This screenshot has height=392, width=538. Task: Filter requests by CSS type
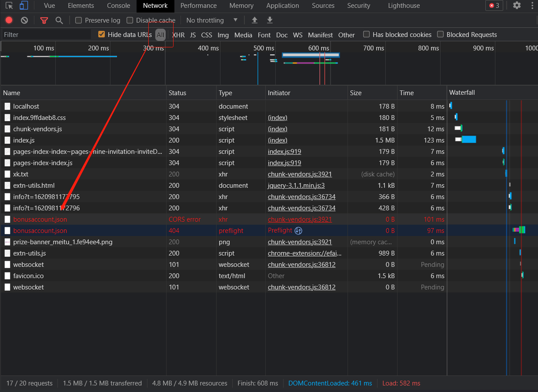207,35
